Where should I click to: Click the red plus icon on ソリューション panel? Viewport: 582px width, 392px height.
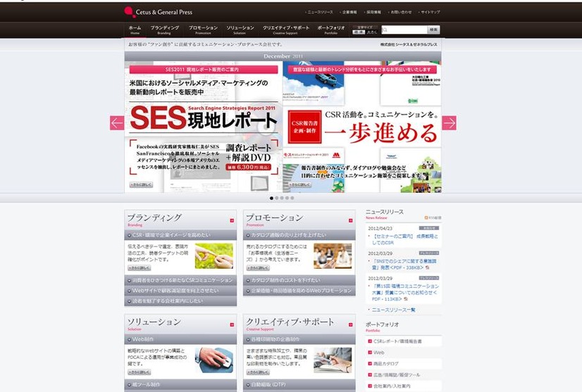tap(232, 325)
